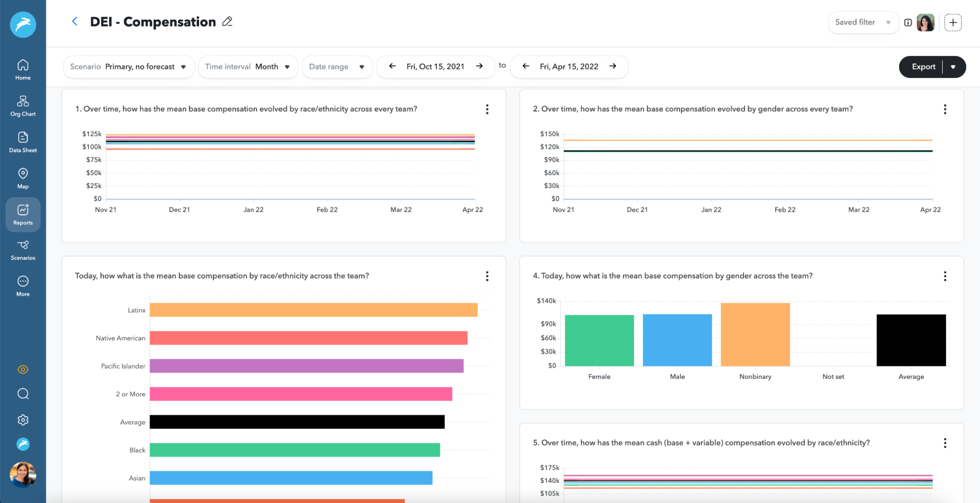Click the eye icon above search
The width and height of the screenshot is (980, 503).
pyautogui.click(x=23, y=369)
